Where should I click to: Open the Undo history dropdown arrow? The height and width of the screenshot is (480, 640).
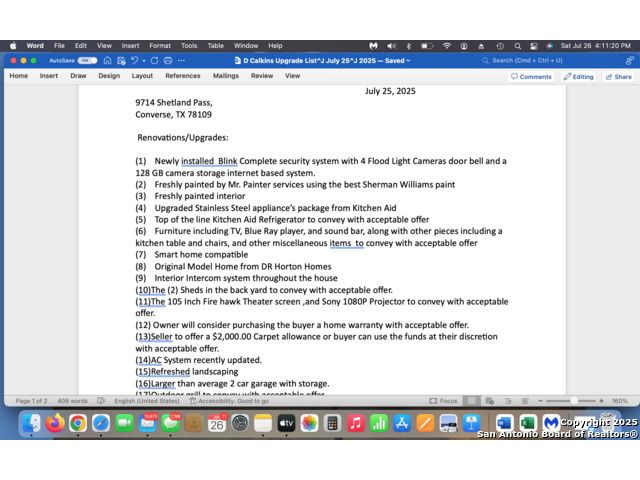coord(142,61)
